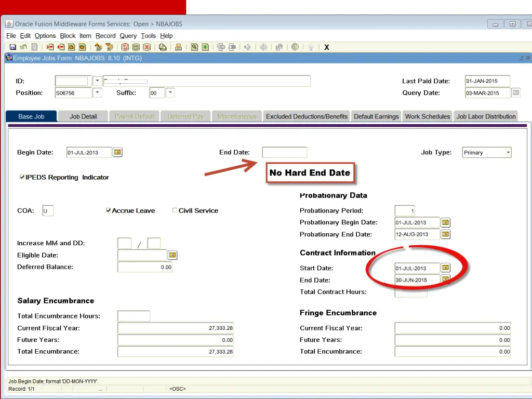Click the Save diskette icon in toolbar
532x399 pixels.
click(x=12, y=47)
